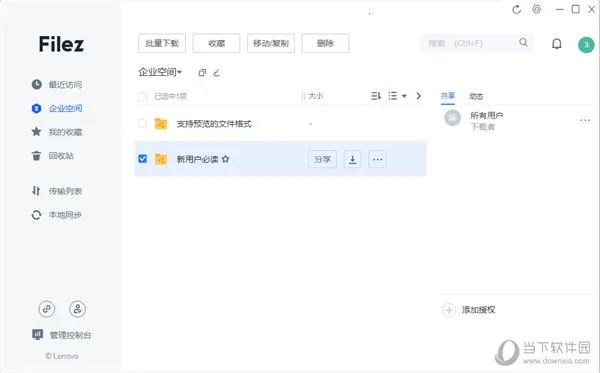
Task: Download the 新用户必读 folder
Action: tap(352, 159)
